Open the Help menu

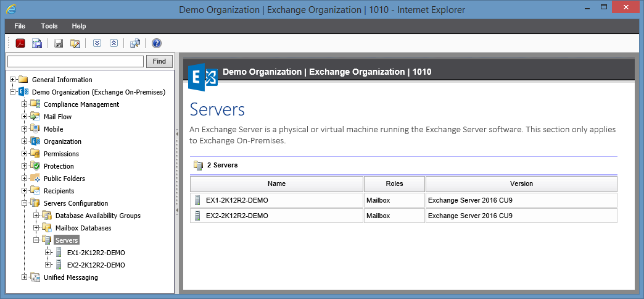tap(79, 26)
